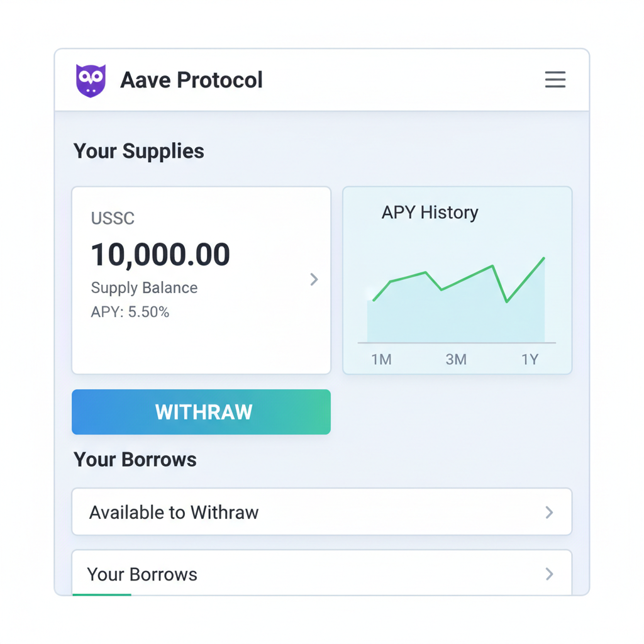Image resolution: width=644 pixels, height=644 pixels.
Task: Select the 3M chart timeframe
Action: (456, 359)
